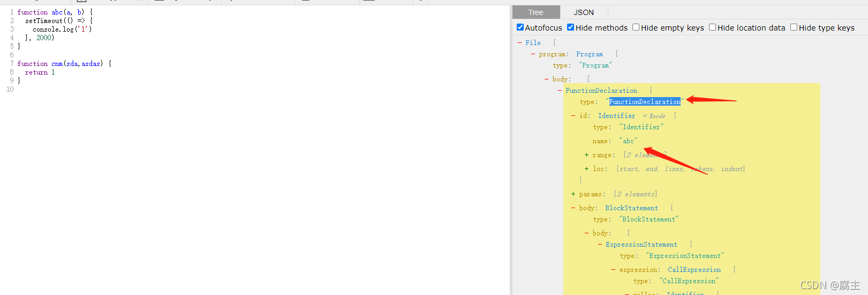
Task: Collapse the body: BlockStatement node
Action: [x=573, y=208]
